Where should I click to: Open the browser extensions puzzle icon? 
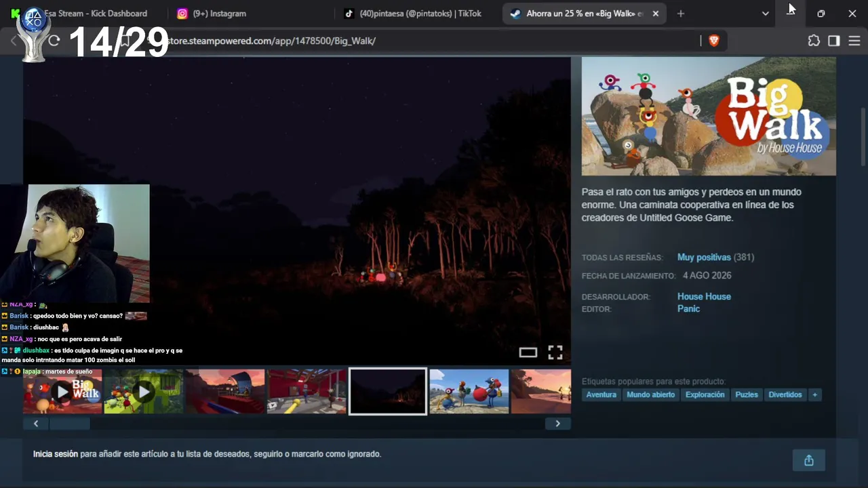tap(814, 41)
